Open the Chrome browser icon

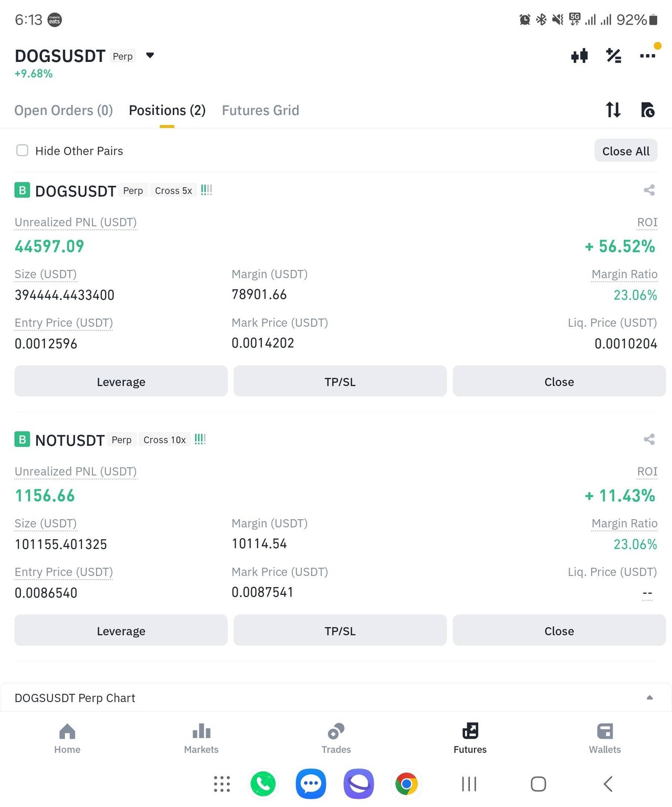406,784
